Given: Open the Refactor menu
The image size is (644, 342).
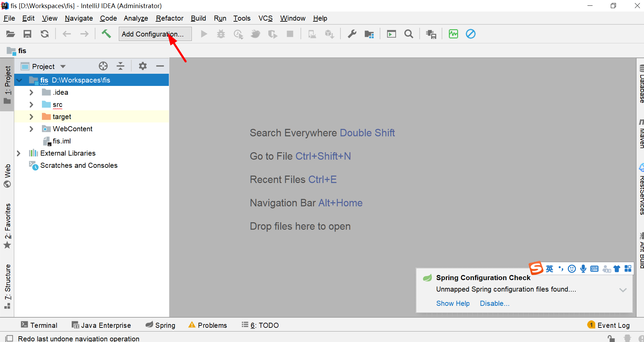Looking at the screenshot, I should pyautogui.click(x=170, y=18).
